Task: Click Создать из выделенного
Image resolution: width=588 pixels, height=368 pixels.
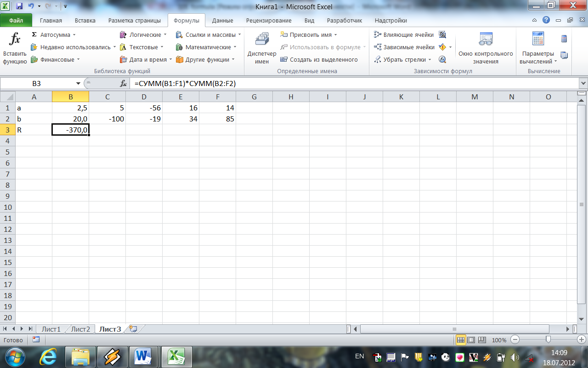Action: click(319, 59)
